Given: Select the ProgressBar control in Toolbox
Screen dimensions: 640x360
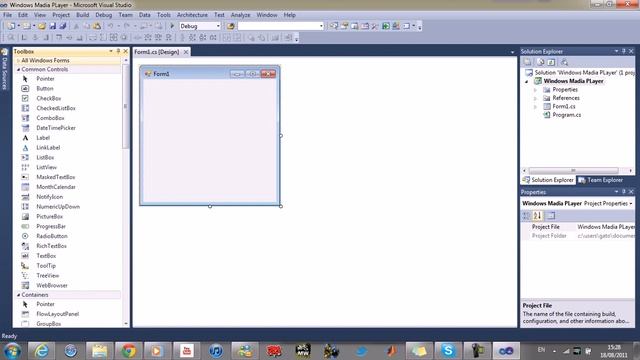Looking at the screenshot, I should [51, 226].
